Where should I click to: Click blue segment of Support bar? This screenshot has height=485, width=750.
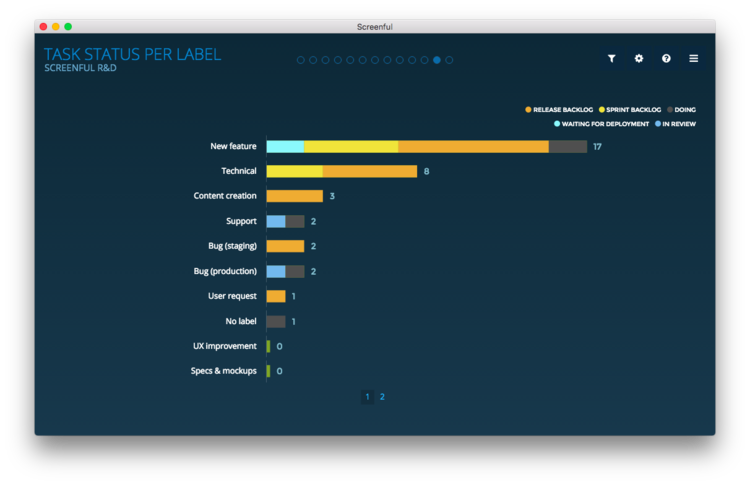(276, 221)
